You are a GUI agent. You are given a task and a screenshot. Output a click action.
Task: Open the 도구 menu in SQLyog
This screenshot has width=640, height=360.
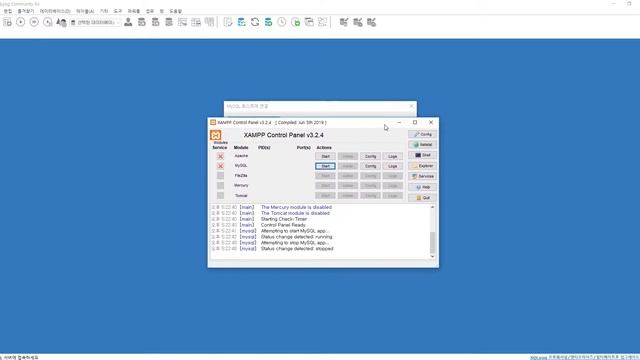click(118, 11)
